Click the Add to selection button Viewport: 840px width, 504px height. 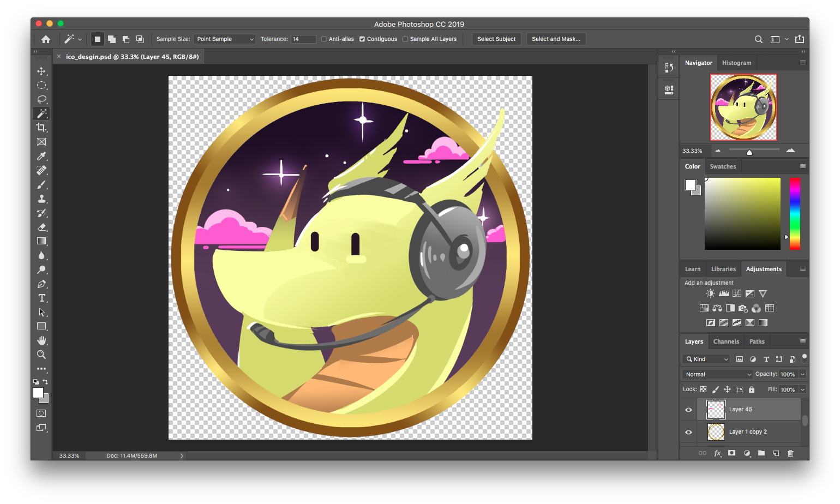click(x=112, y=39)
